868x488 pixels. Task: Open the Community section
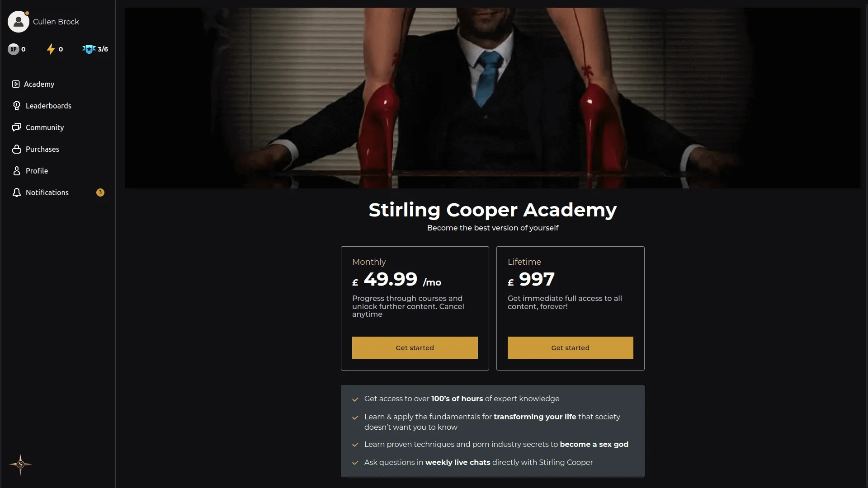[x=45, y=127]
